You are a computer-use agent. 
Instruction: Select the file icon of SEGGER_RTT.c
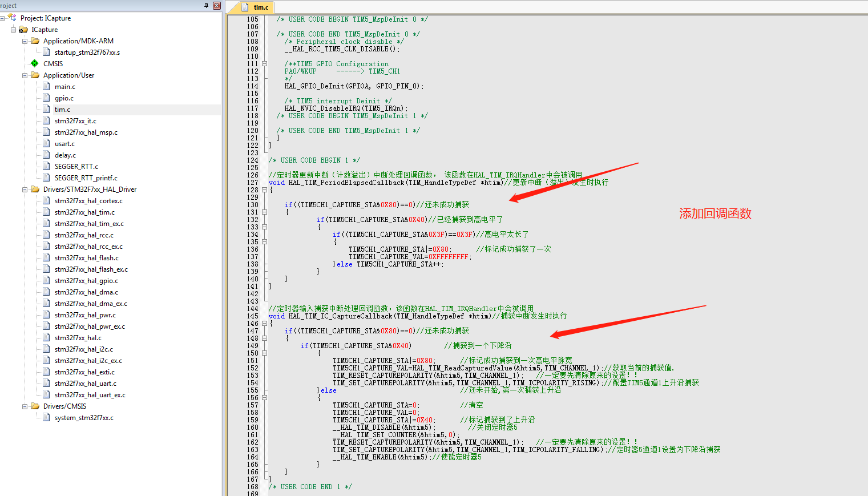click(x=46, y=166)
